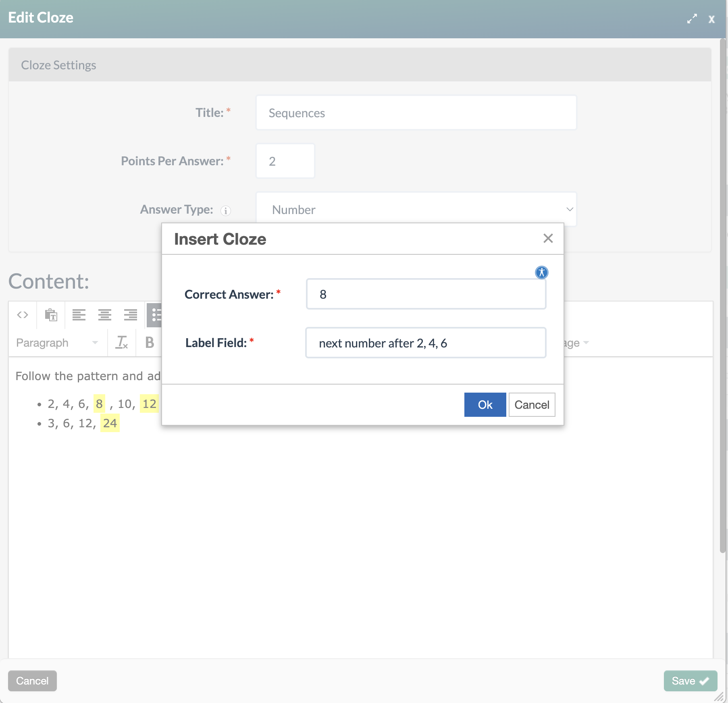728x703 pixels.
Task: Select the highlighted cloze answer 8
Action: point(99,403)
